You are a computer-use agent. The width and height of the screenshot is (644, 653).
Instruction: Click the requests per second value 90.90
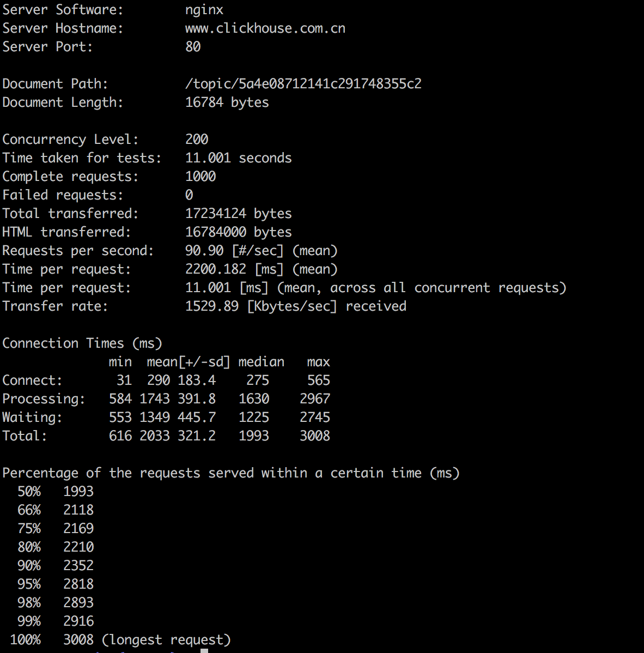(204, 251)
